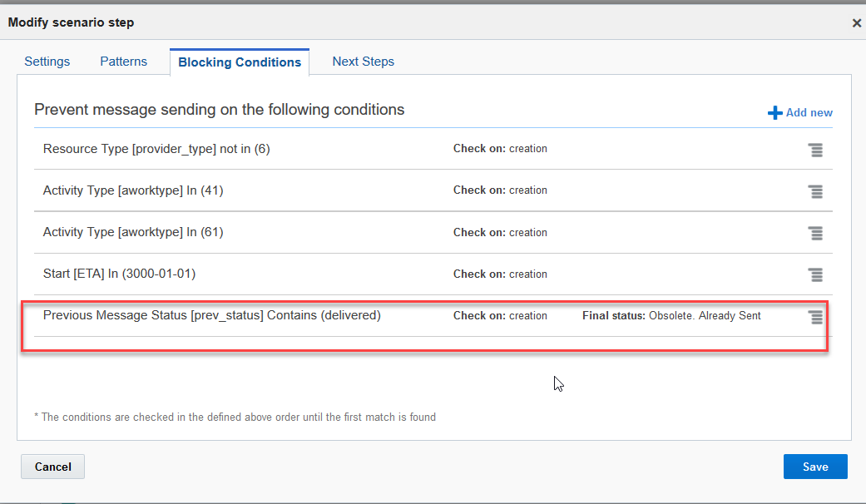The width and height of the screenshot is (866, 504).
Task: Select the Activity Type [aworktype] In (41) condition
Action: click(x=133, y=190)
